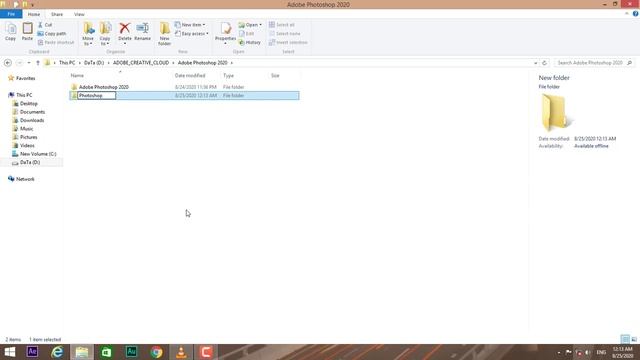Click Select none in the ribbon

pos(284,33)
